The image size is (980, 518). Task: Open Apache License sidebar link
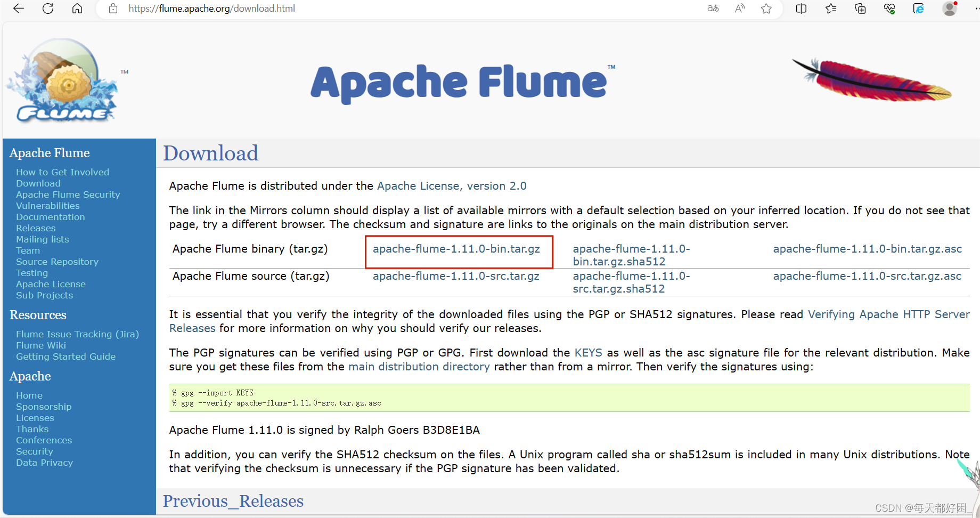[51, 284]
